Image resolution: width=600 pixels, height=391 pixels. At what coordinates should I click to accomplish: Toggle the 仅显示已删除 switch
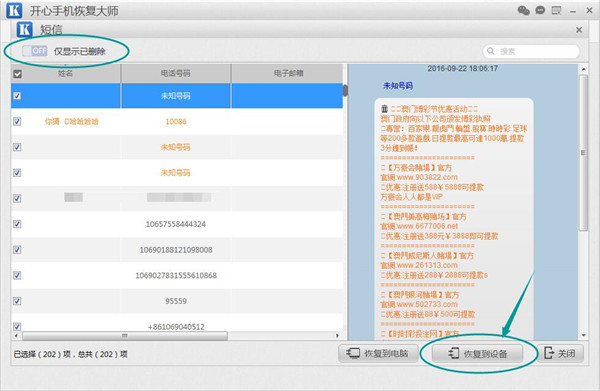click(35, 51)
